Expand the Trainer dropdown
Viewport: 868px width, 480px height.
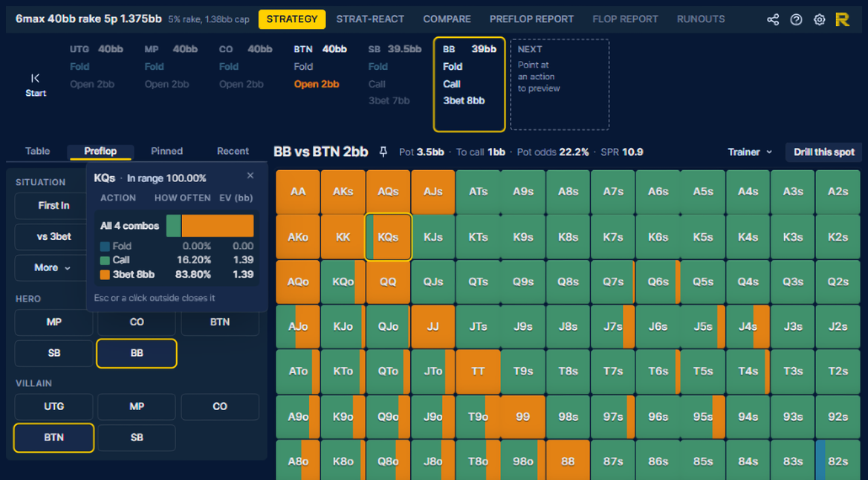[750, 152]
